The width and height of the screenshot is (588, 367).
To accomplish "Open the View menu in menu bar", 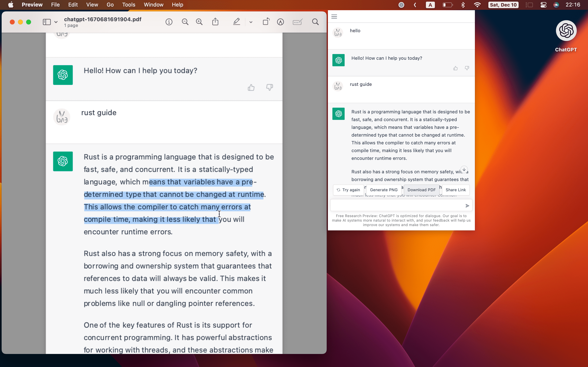I will (92, 5).
